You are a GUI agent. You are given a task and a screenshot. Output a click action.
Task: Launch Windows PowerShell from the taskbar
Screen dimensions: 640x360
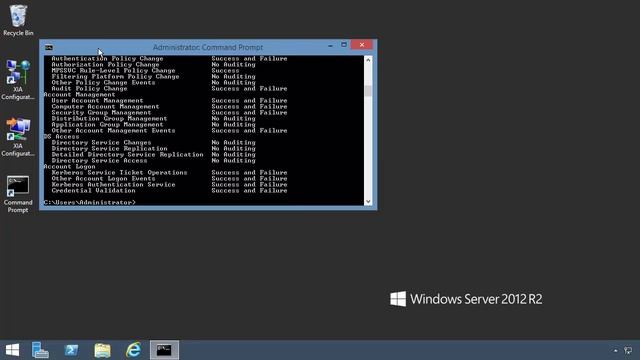point(71,350)
